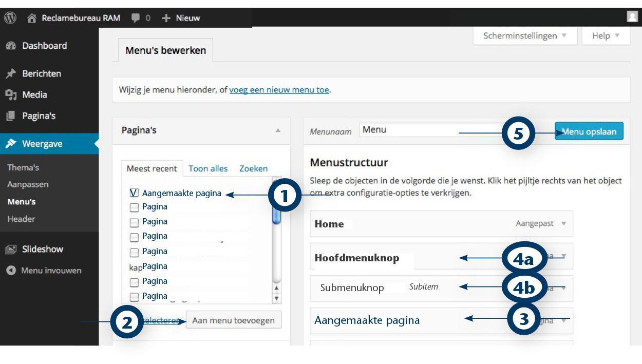
Task: Click the WordPress logo icon
Action: 10,18
